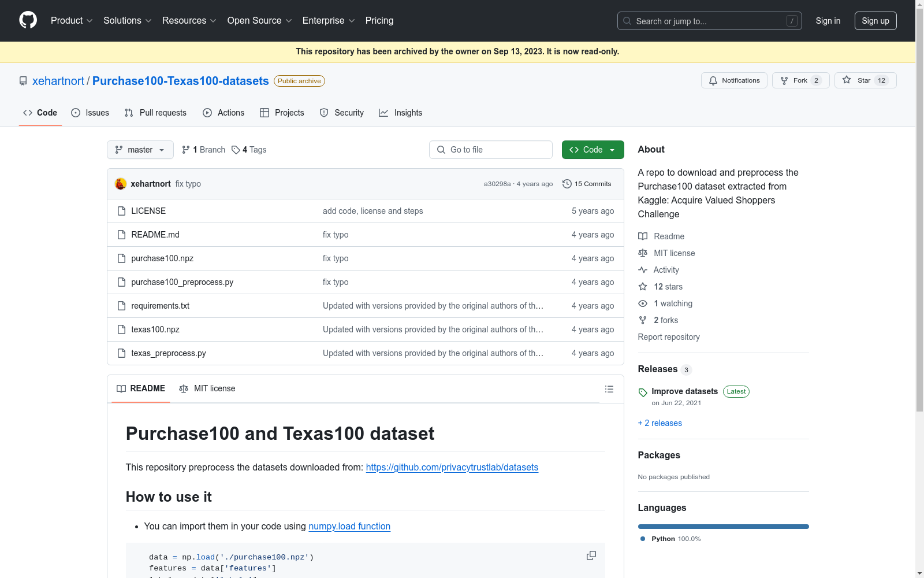Expand the Product menu
924x578 pixels.
point(72,20)
